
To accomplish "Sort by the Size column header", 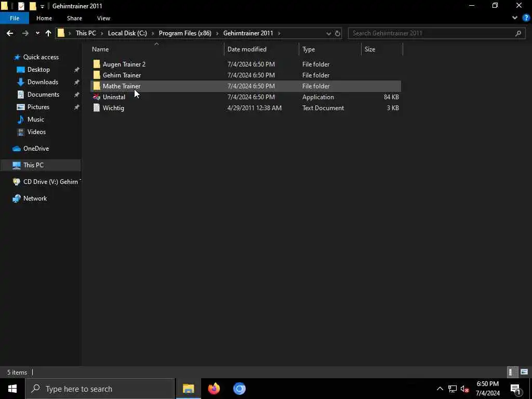I will [x=382, y=49].
